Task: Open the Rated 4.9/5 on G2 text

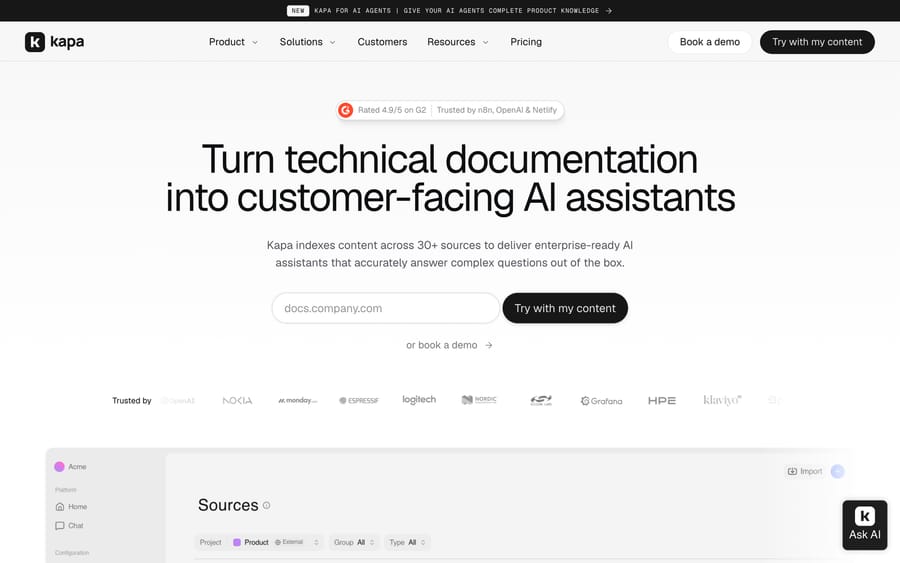Action: [x=392, y=110]
